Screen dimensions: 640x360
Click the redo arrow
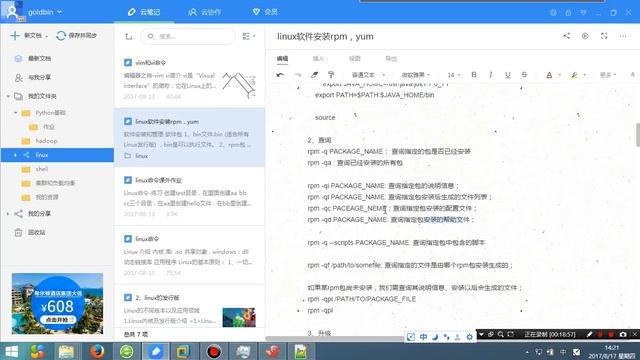(x=298, y=75)
